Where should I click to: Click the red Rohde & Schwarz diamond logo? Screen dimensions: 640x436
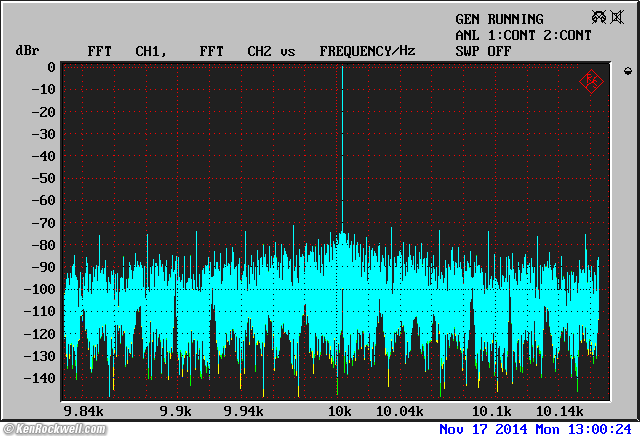pos(590,81)
